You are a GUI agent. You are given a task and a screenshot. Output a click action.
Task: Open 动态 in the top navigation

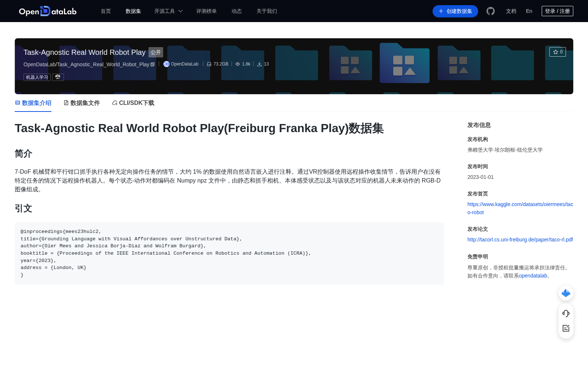(237, 11)
